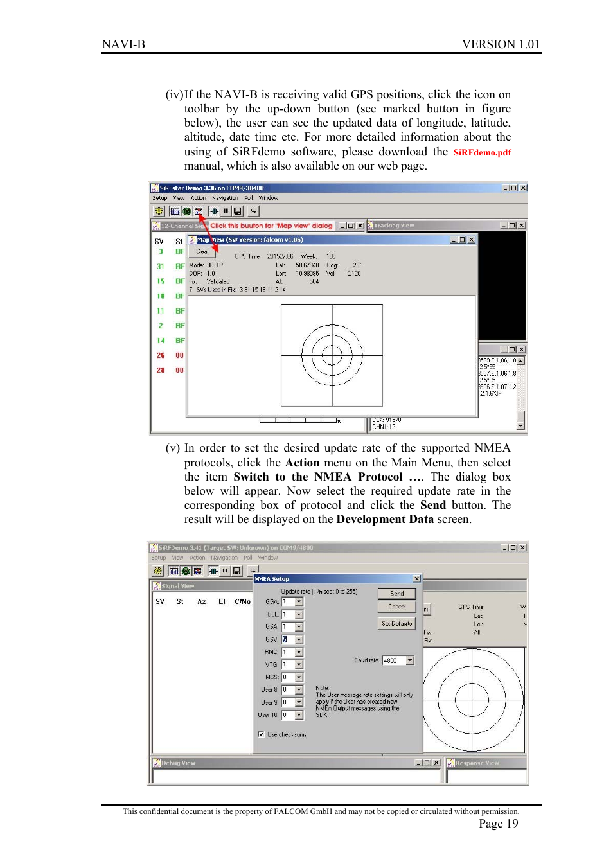613x868 pixels.
Task: Click the Tracking View window title icon
Action: (370, 226)
